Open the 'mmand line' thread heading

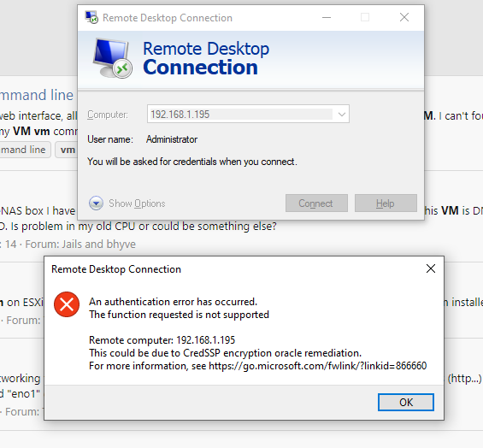tap(37, 95)
